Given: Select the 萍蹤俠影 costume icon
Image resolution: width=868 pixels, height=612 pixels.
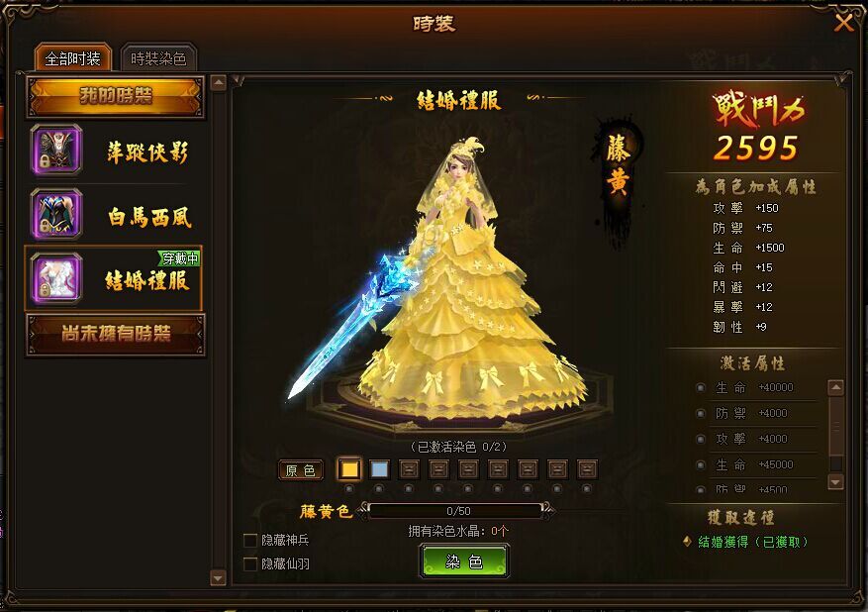Looking at the screenshot, I should [56, 150].
